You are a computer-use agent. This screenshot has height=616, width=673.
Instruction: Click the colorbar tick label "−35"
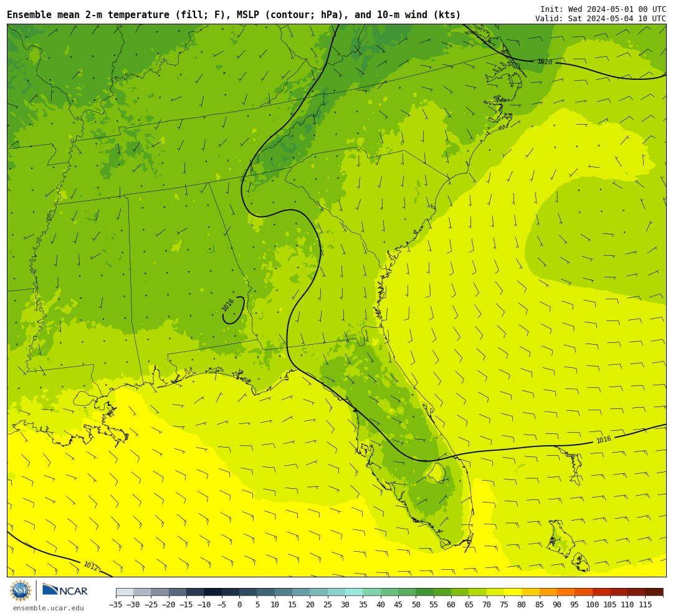point(116,605)
